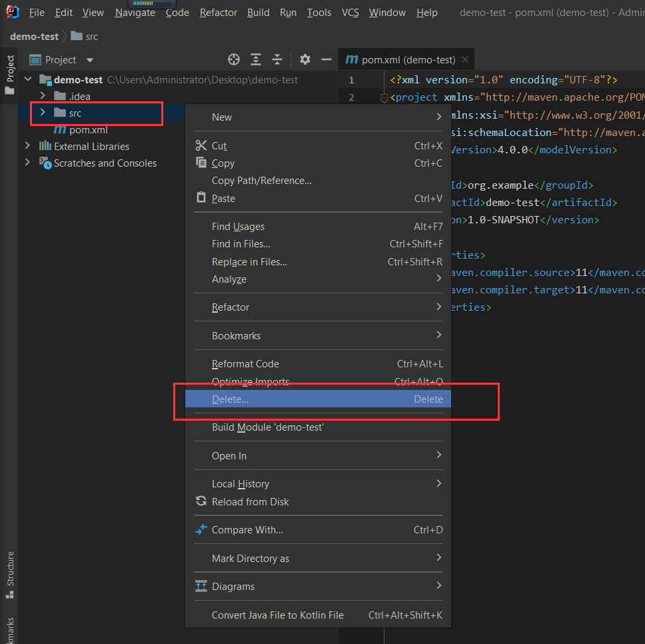The image size is (645, 644).
Task: Click the Expand All icon in Project toolbar
Action: pyautogui.click(x=256, y=60)
